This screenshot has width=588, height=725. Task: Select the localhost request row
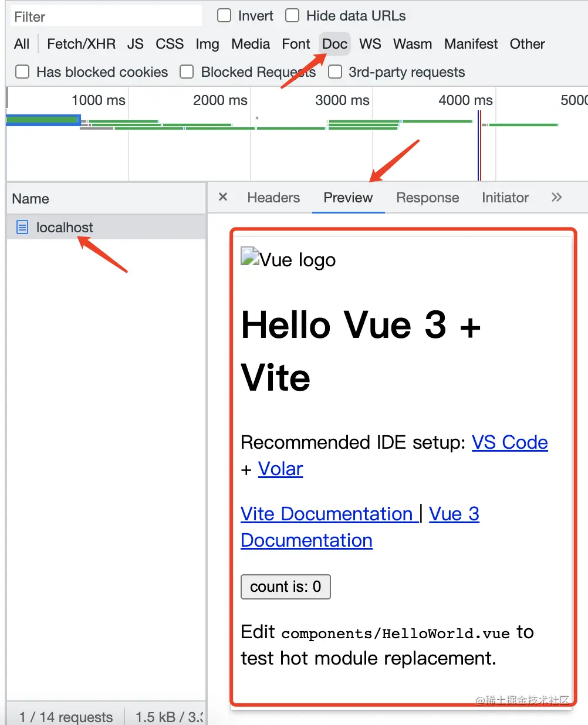(x=106, y=227)
